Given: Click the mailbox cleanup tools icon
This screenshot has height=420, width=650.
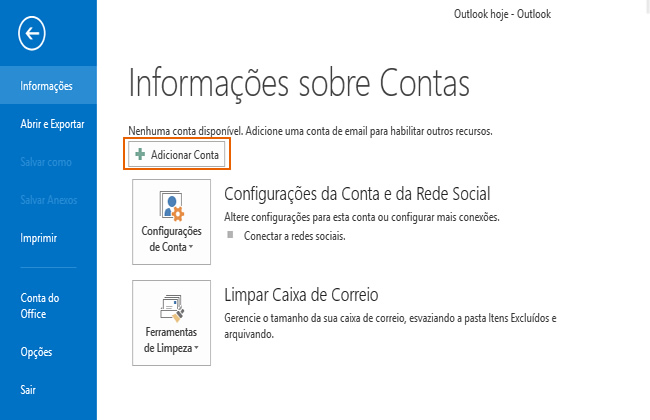Looking at the screenshot, I should coord(171,306).
